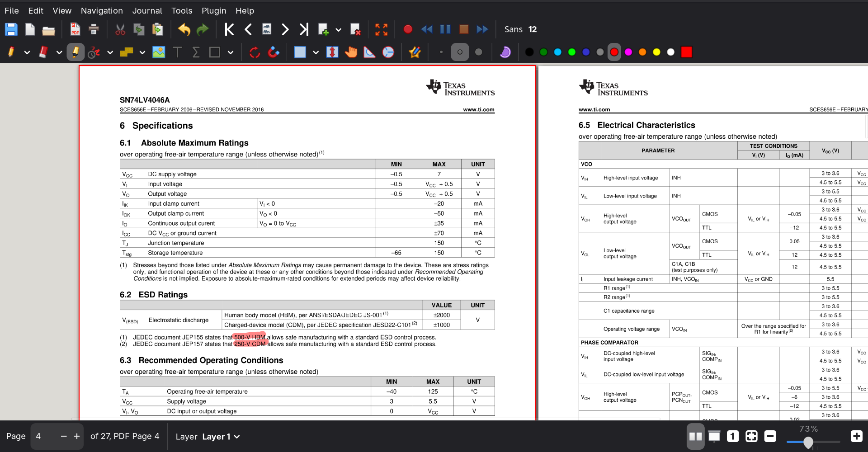The height and width of the screenshot is (452, 868).
Task: Click the page number input field
Action: point(43,436)
